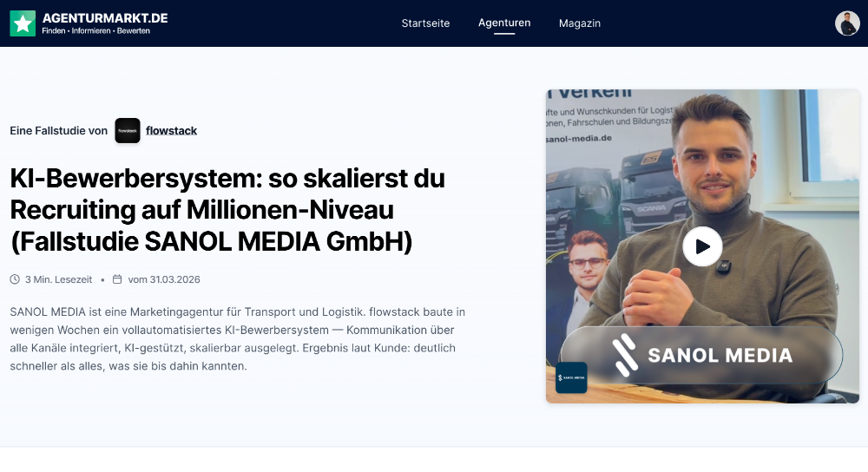Select the Agenturen navigation item
This screenshot has height=472, width=868.
coord(504,23)
